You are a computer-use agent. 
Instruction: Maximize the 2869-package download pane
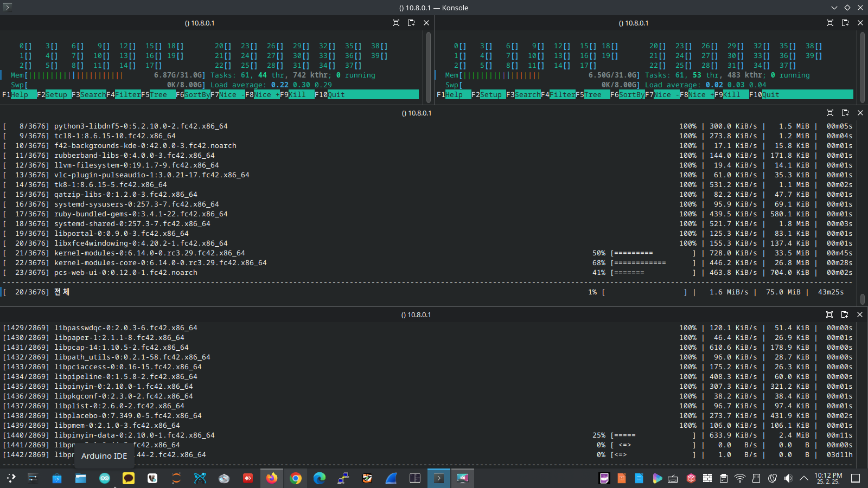(829, 314)
